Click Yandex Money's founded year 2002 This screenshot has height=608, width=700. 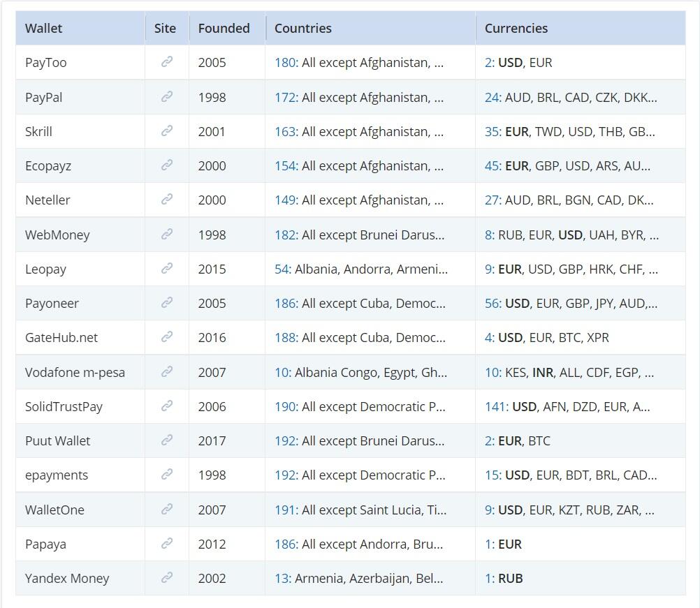click(212, 579)
